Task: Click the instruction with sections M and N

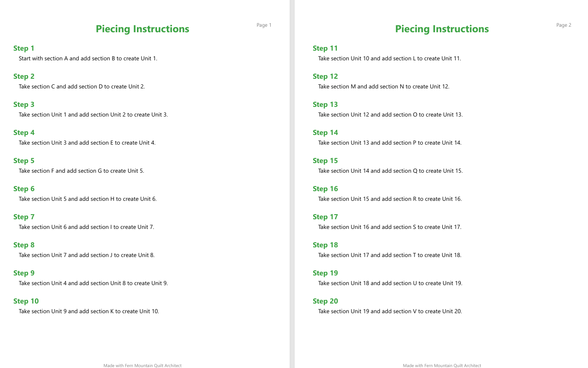Action: tap(384, 87)
